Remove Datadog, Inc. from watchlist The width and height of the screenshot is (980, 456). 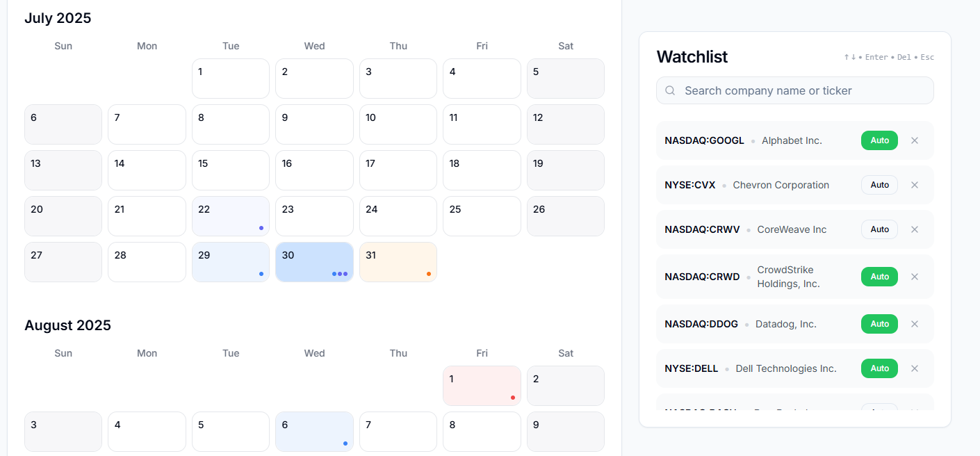915,324
